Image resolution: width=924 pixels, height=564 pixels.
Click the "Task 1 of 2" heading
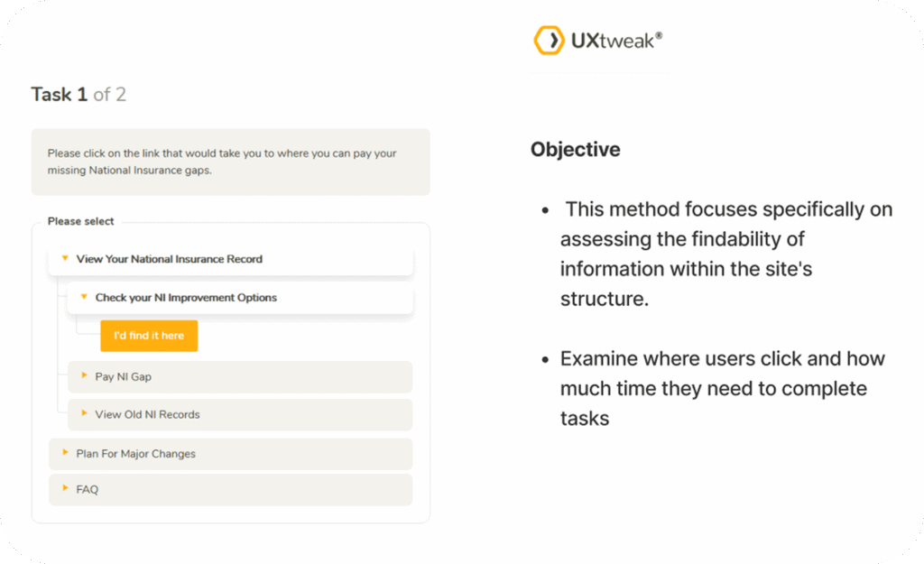point(79,95)
